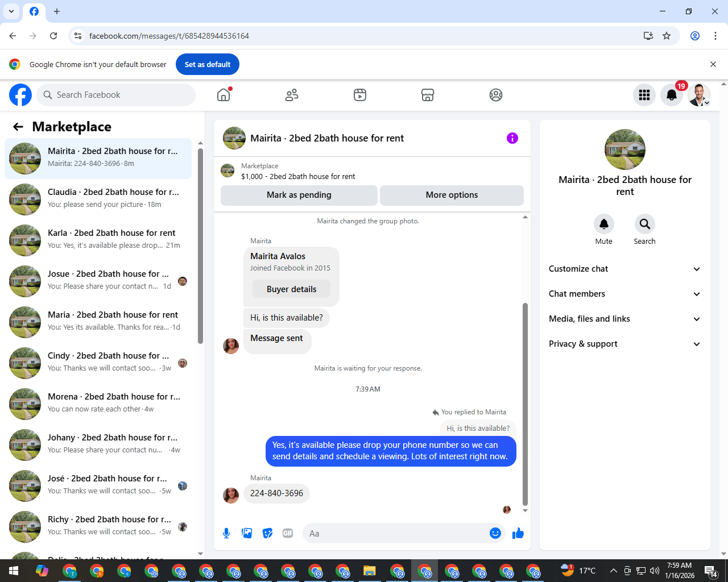Open the Facebook menu grid icon

(x=644, y=95)
